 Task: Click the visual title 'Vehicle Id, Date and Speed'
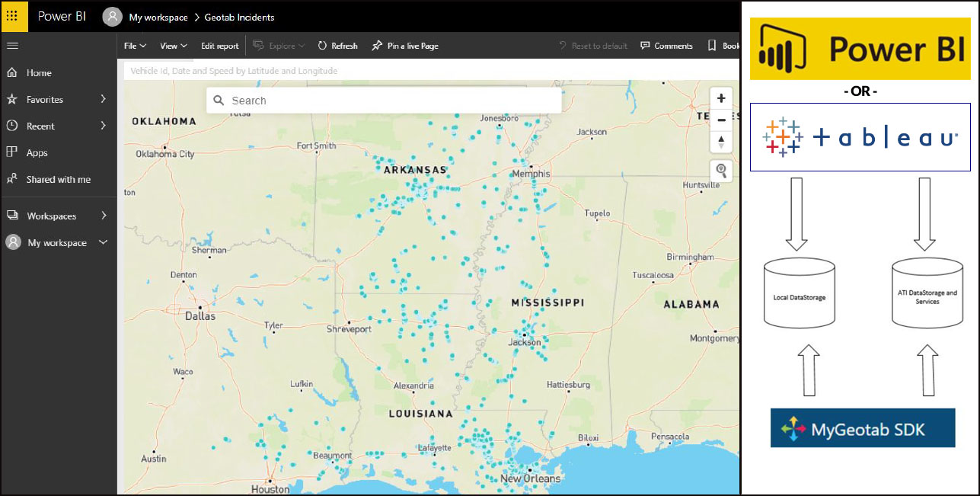(x=234, y=71)
